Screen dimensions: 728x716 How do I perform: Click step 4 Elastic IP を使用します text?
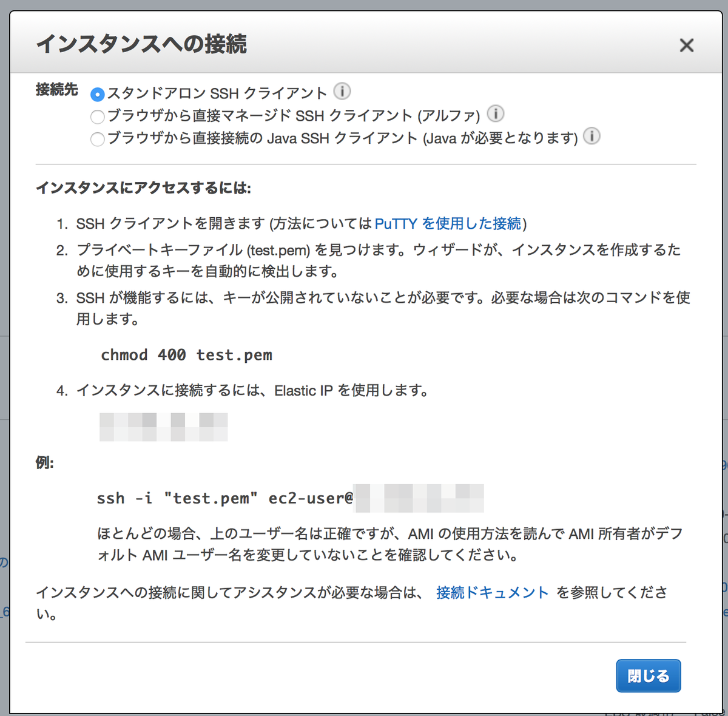click(x=252, y=391)
